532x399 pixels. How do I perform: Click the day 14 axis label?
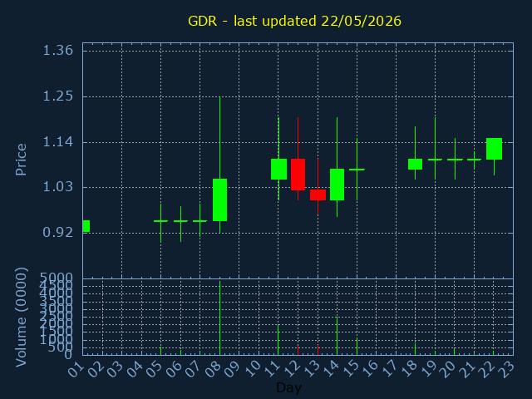[x=330, y=369]
